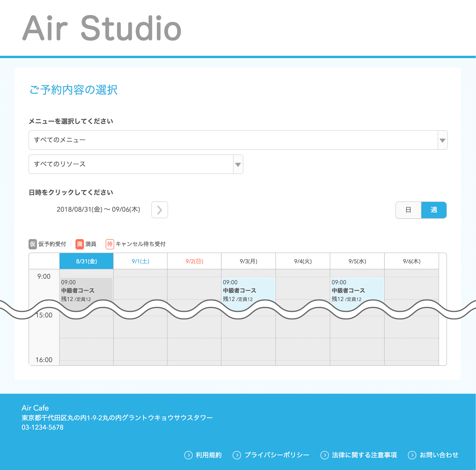Click the next week arrow button
The height and width of the screenshot is (470, 476).
(159, 210)
